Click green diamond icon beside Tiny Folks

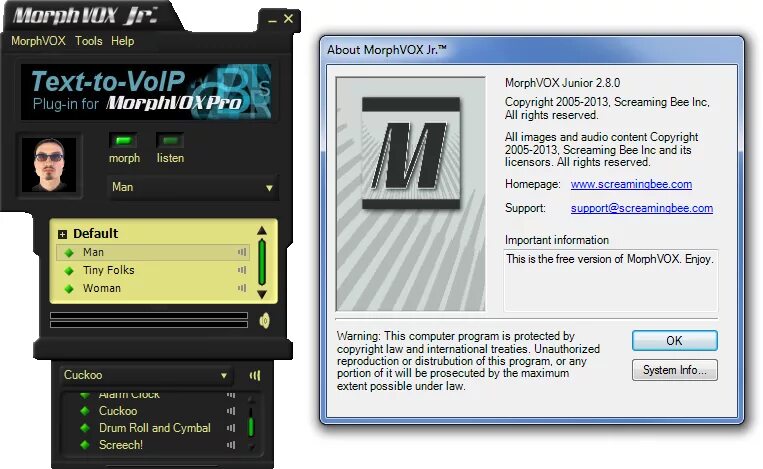point(69,271)
